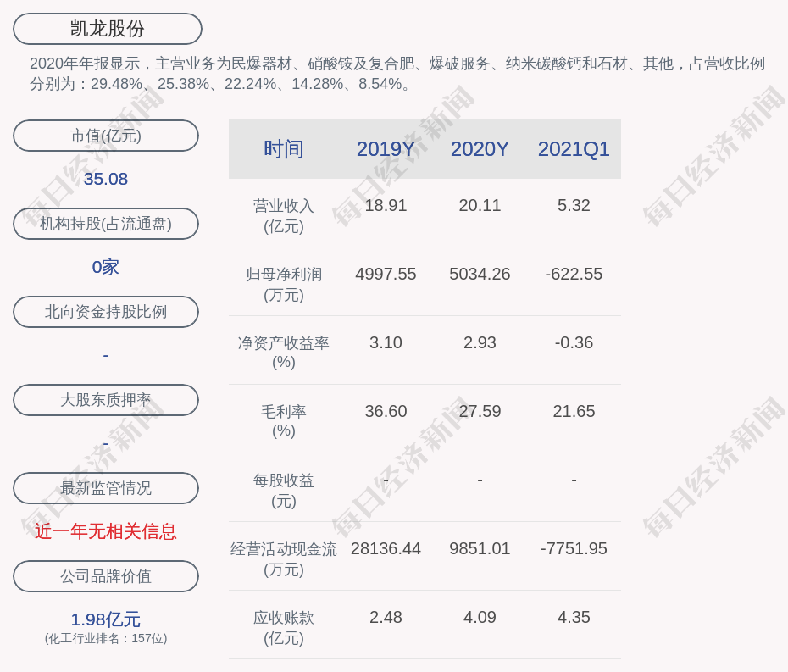Click the 凯龙股份 company name badge
Screen dimensions: 788x672
(107, 28)
